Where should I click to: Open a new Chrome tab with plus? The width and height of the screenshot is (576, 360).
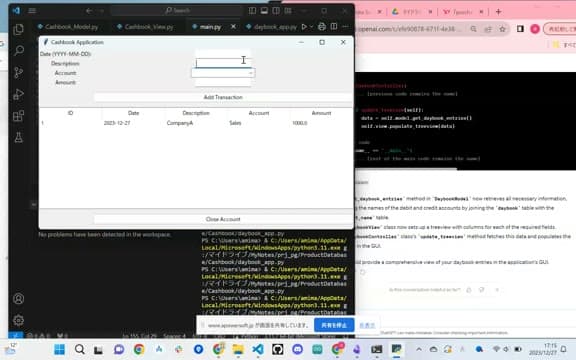coord(498,12)
